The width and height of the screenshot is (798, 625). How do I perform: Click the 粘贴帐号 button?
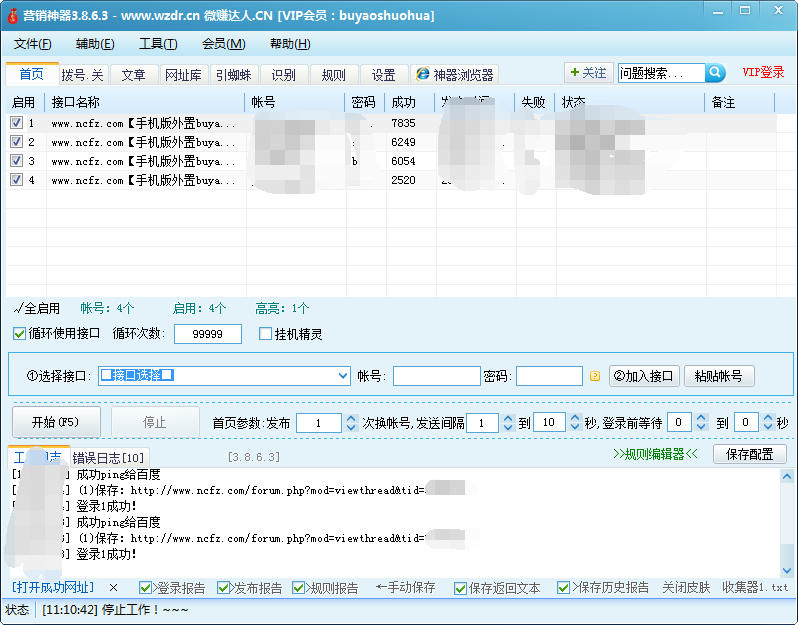click(719, 376)
